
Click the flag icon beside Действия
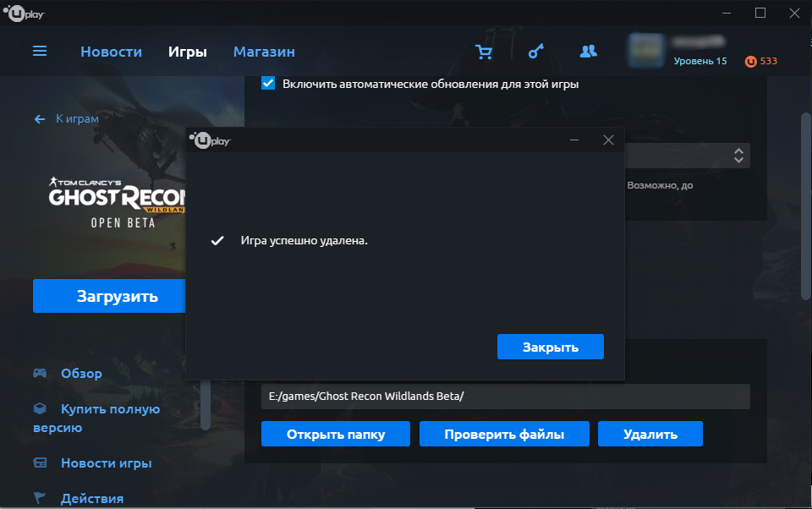(x=40, y=498)
